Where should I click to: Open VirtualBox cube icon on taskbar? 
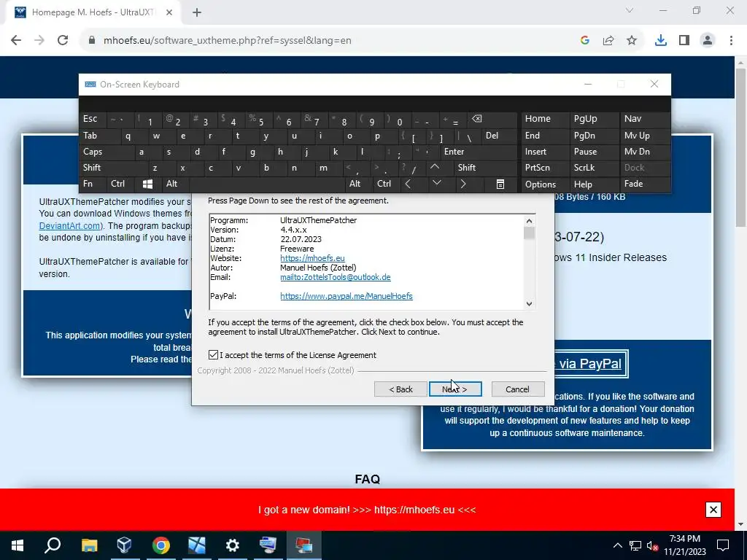pos(124,545)
